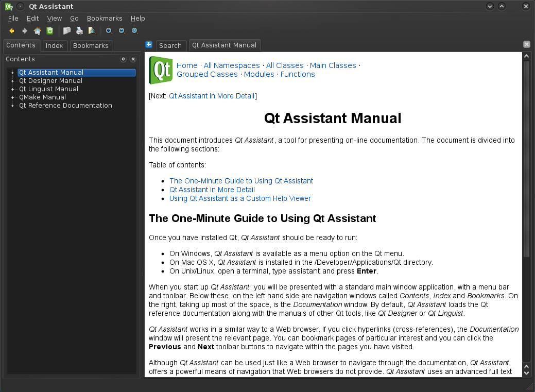This screenshot has height=392, width=535.
Task: Click the 'Table of contents:' text
Action: 178,165
